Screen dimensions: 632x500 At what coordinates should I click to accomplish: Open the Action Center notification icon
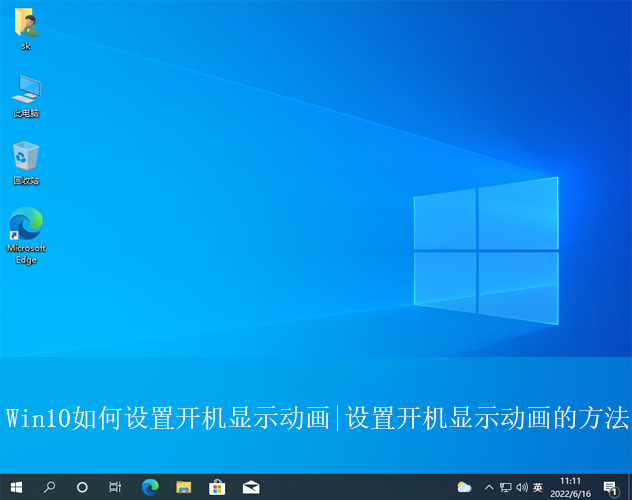[610, 487]
